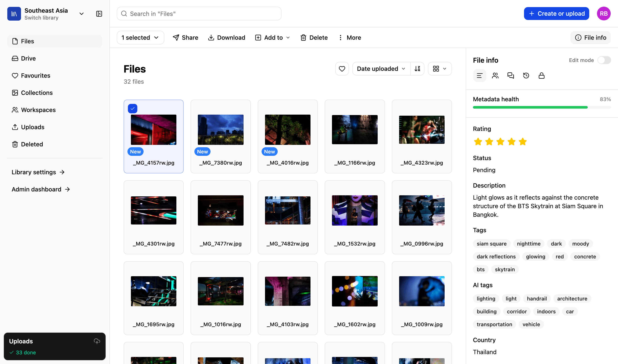Click Create or upload button
The image size is (618, 364).
click(556, 14)
